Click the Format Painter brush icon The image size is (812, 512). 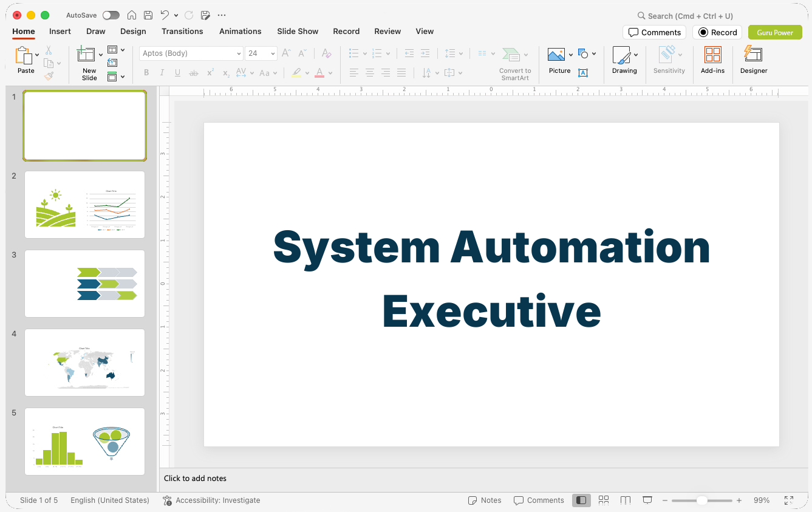[x=49, y=76]
